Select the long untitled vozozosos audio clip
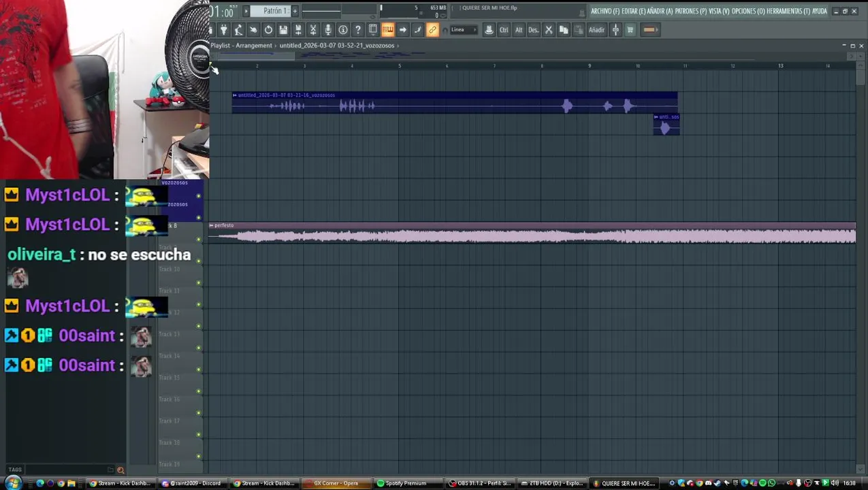This screenshot has width=868, height=490. coord(454,103)
